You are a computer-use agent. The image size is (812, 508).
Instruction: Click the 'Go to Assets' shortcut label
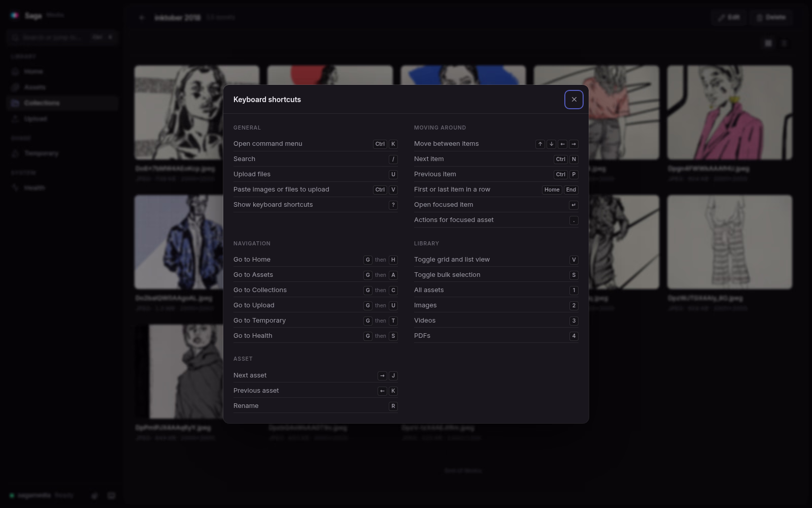pyautogui.click(x=253, y=275)
